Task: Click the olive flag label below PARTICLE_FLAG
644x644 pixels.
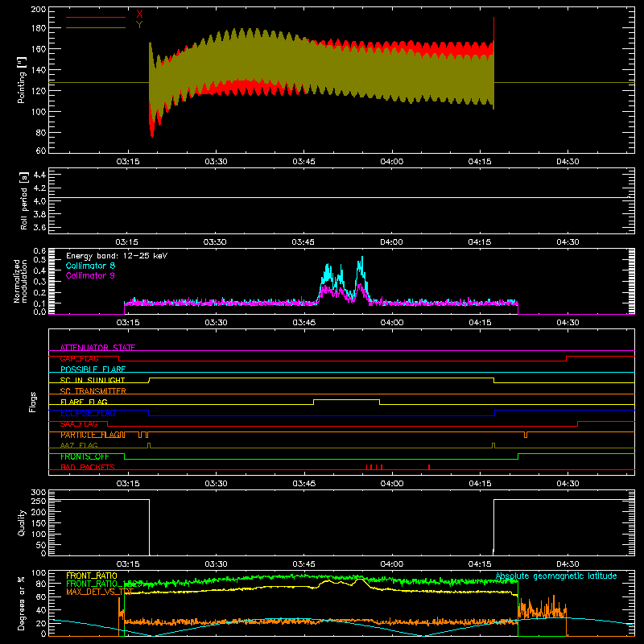Action: click(x=79, y=445)
